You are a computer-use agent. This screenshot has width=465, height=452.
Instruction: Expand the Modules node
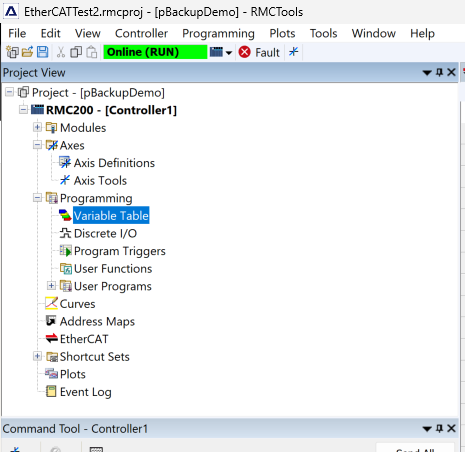click(x=37, y=127)
